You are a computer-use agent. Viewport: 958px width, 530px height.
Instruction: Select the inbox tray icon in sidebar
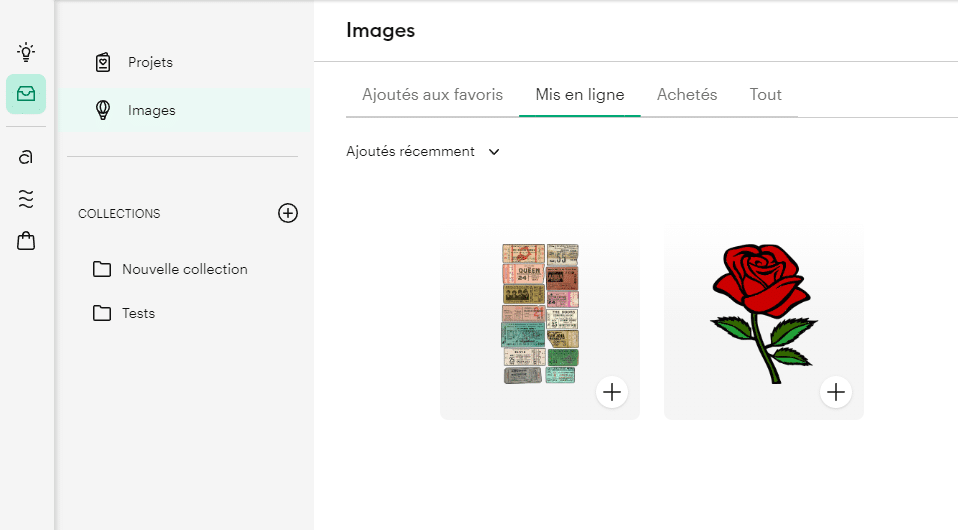(26, 94)
